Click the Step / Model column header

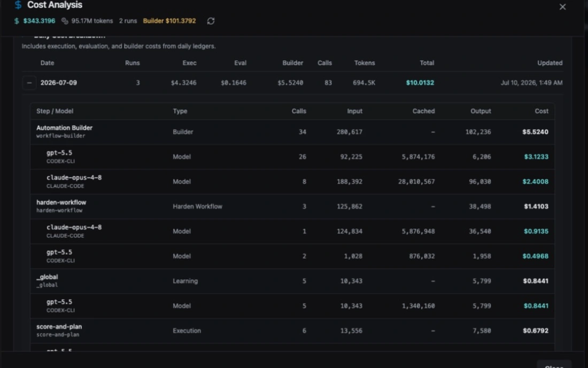(x=55, y=111)
